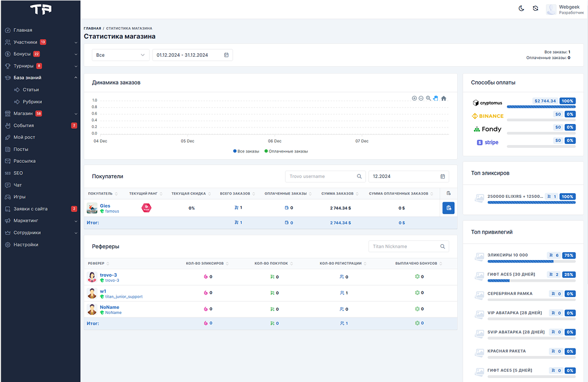Viewport: 588px width, 382px height.
Task: Click the calendar icon in date range field
Action: tap(226, 55)
